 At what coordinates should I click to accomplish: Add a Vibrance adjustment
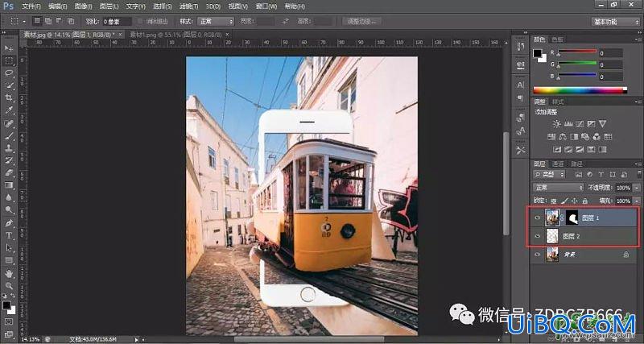602,124
